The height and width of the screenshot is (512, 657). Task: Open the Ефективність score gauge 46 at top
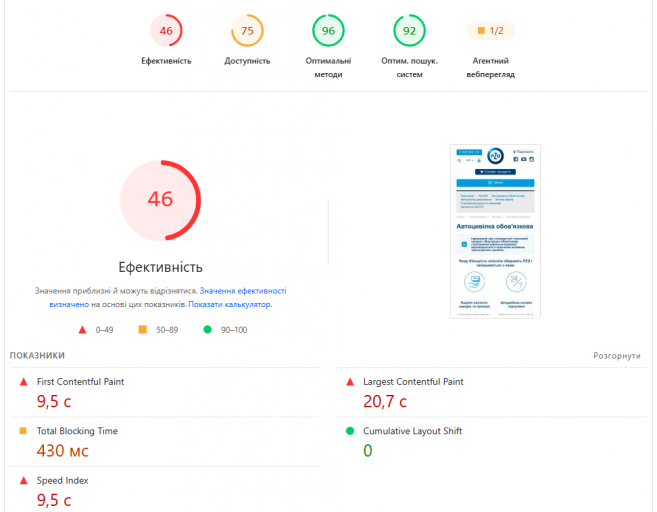click(x=166, y=31)
